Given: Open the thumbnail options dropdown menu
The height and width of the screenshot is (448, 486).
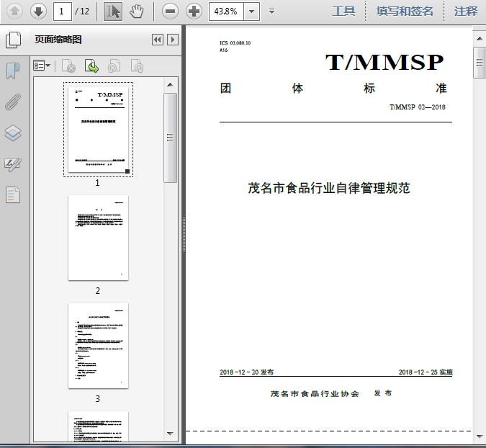Looking at the screenshot, I should 42,66.
